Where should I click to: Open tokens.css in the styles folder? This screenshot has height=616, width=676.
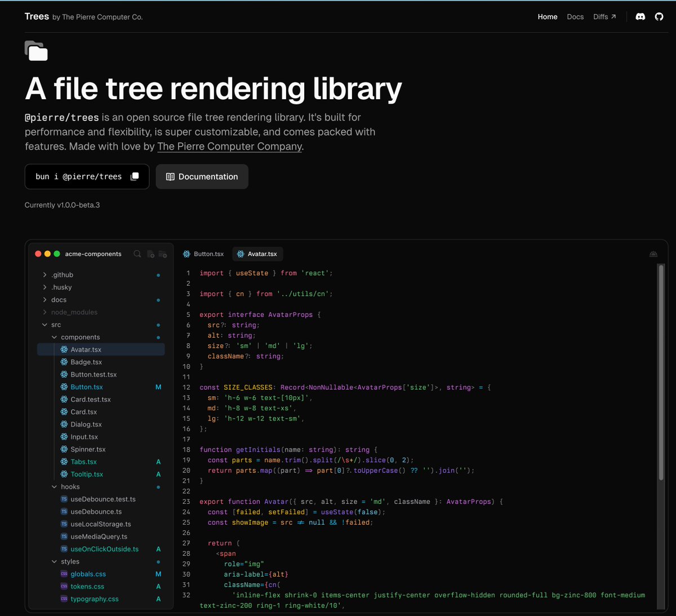point(101,586)
